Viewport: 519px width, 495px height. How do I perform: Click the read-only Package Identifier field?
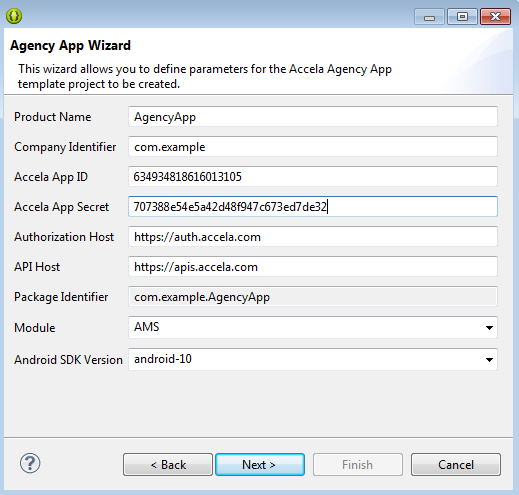coord(313,297)
